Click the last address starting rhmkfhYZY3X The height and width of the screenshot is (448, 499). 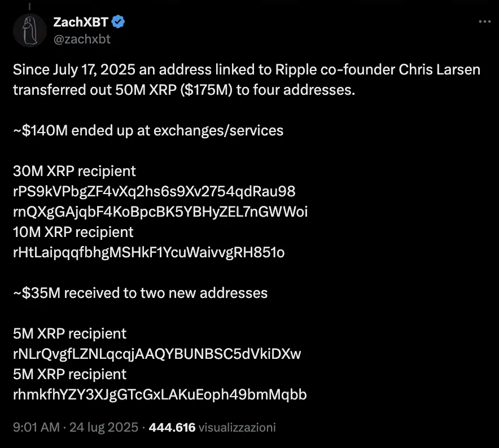coord(160,395)
